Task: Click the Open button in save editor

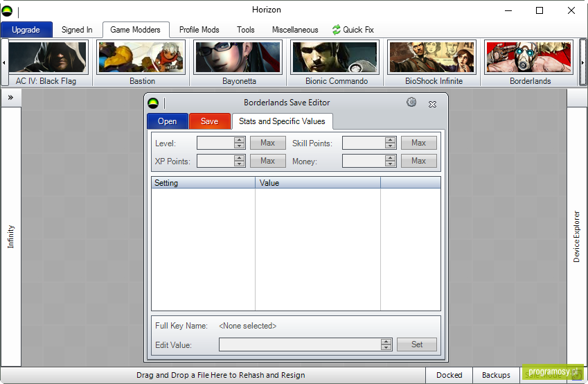Action: [x=167, y=121]
